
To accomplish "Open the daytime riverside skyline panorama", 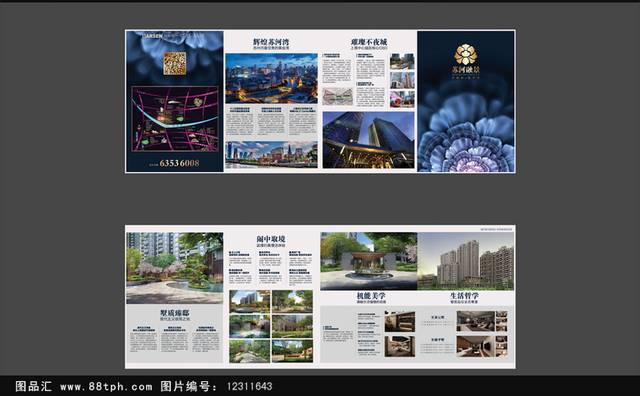I will (x=271, y=154).
